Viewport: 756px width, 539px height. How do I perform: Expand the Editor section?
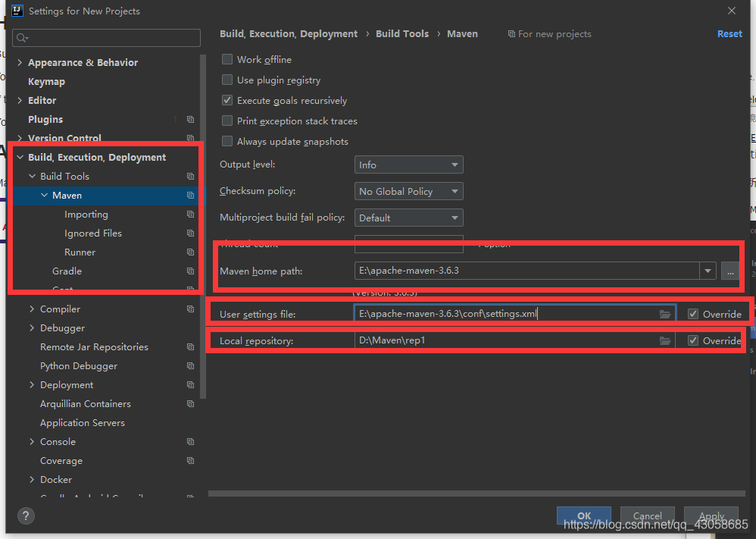coord(20,100)
